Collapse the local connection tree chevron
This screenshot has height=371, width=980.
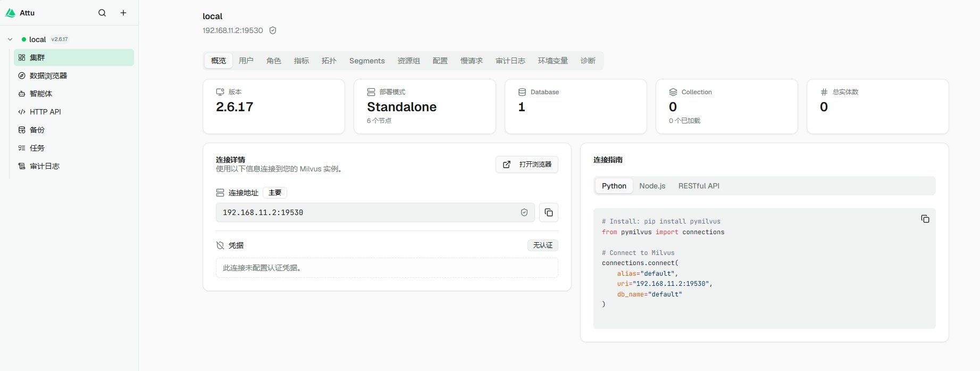click(x=10, y=39)
